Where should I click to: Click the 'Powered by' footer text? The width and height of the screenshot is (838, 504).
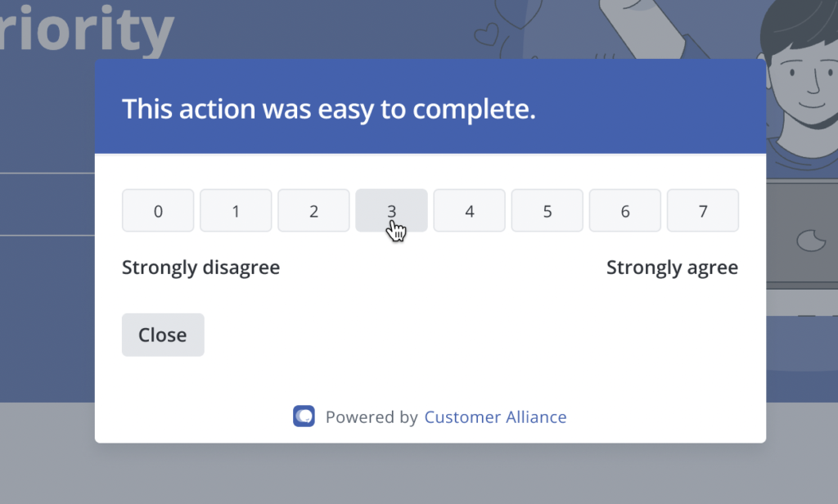click(371, 417)
